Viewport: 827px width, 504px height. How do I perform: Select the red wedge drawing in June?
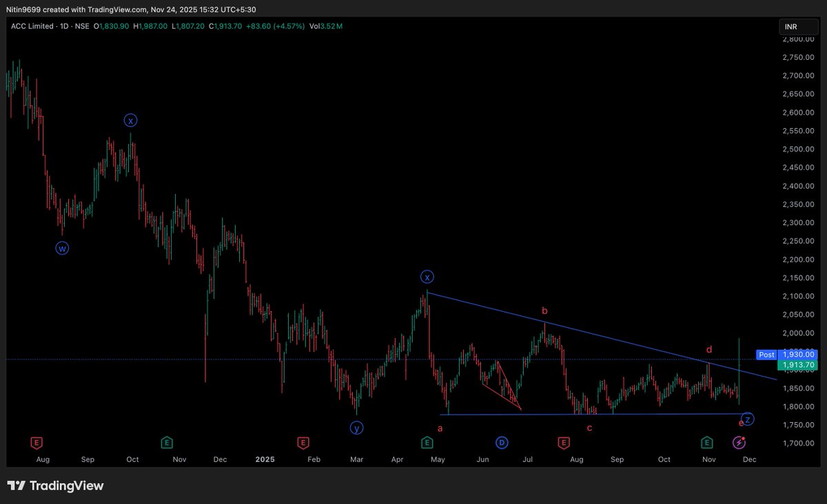click(502, 386)
